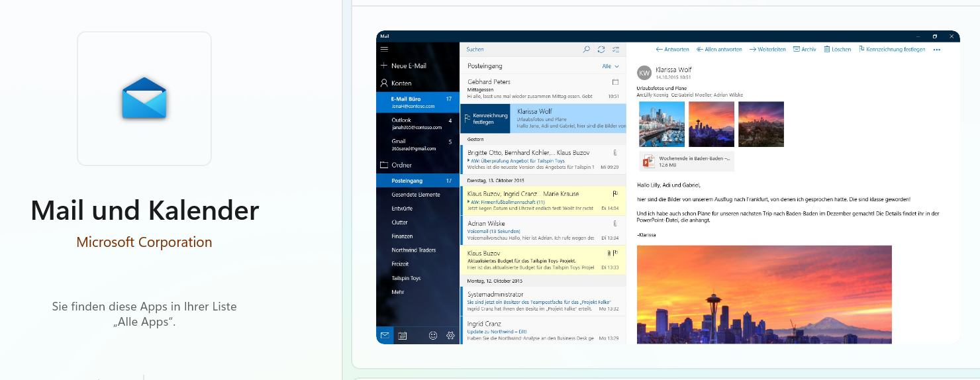Click the sync refresh icon
This screenshot has height=380, width=980.
pyautogui.click(x=601, y=49)
